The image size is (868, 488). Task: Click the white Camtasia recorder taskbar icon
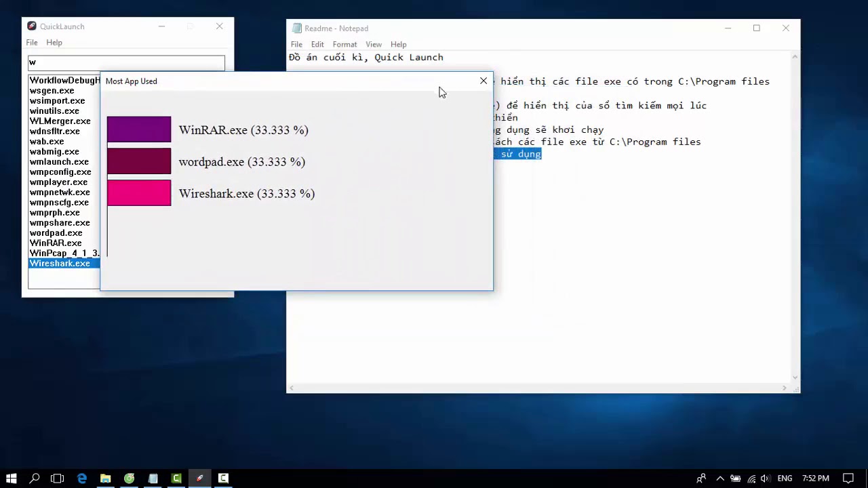[x=223, y=479]
